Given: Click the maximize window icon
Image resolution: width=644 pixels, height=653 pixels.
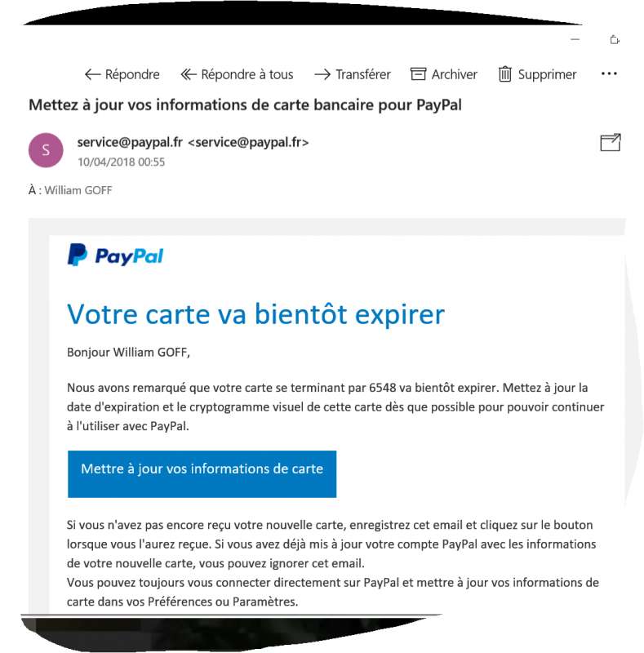Looking at the screenshot, I should [615, 40].
